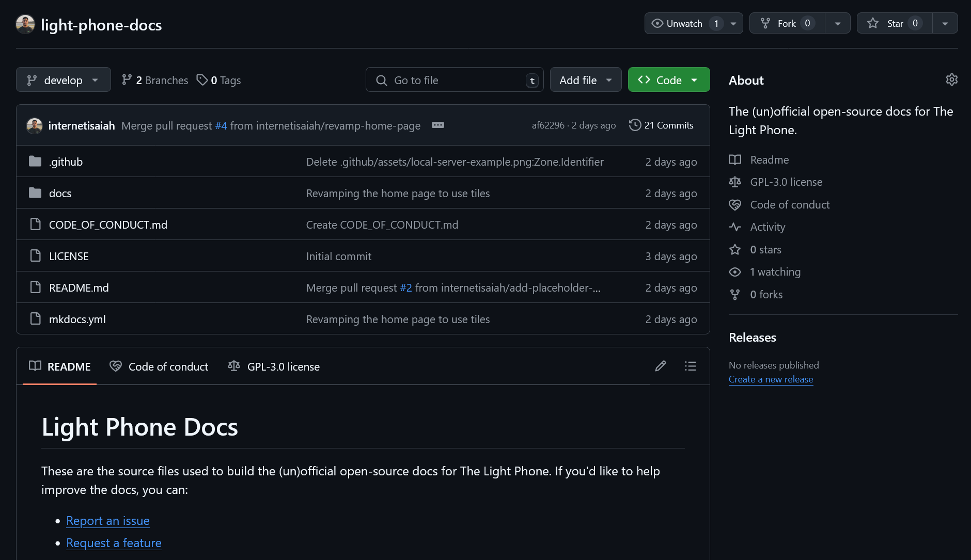
Task: Click the commit history clock icon
Action: tap(635, 125)
